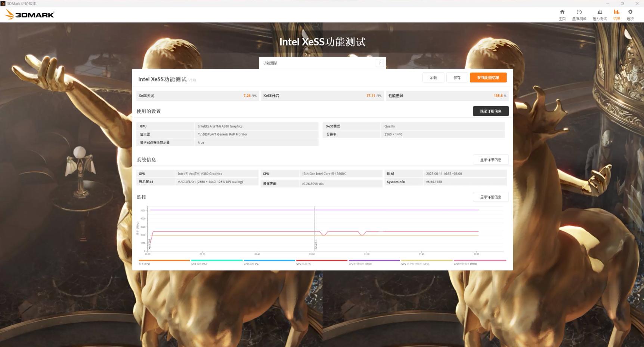Click the question mark help icon
644x347 pixels.
[380, 63]
